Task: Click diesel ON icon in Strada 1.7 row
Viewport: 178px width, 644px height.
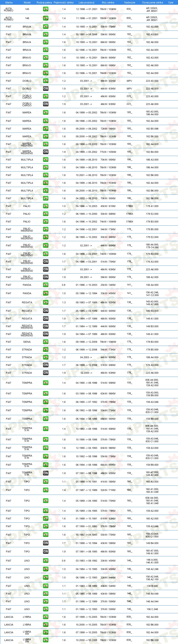Action: click(x=46, y=365)
